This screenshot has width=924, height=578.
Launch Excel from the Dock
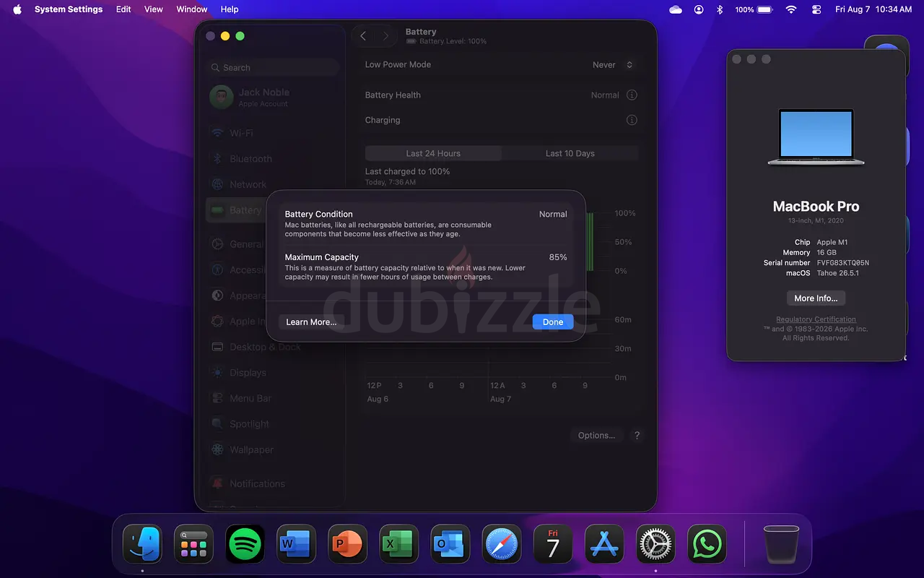(398, 544)
